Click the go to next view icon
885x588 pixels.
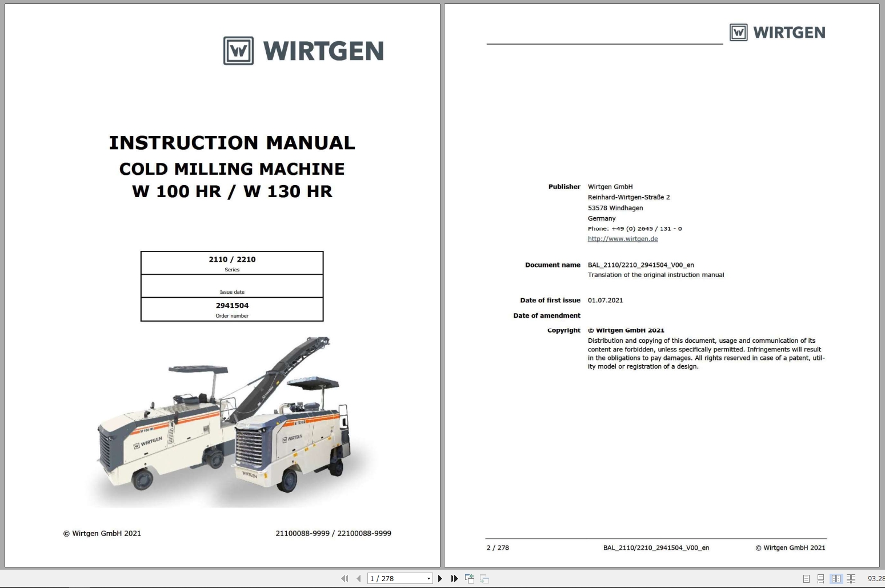(484, 578)
